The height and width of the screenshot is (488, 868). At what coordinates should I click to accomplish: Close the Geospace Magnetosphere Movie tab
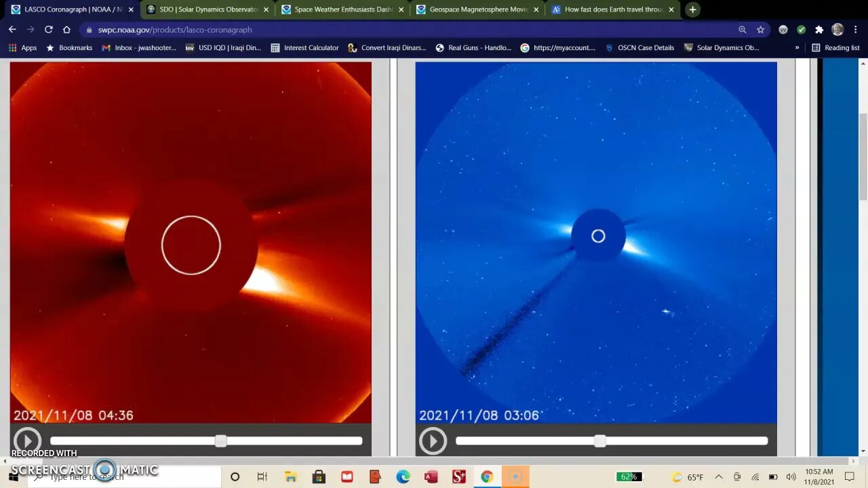536,9
